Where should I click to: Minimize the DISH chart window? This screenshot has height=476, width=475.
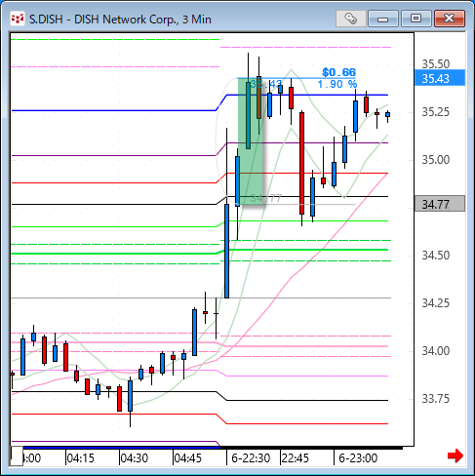click(383, 19)
